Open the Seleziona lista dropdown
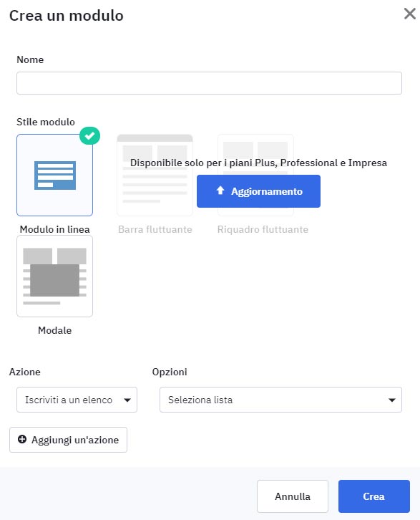Screen dimensions: 420x520 click(x=280, y=400)
